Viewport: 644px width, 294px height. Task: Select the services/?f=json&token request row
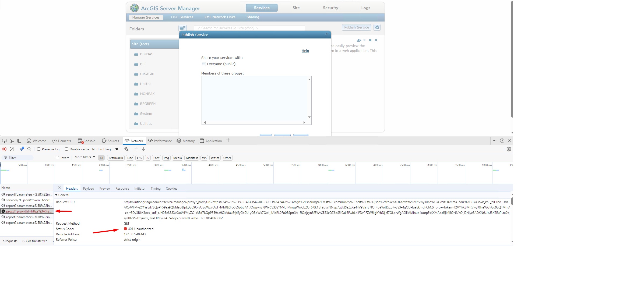[x=27, y=200]
